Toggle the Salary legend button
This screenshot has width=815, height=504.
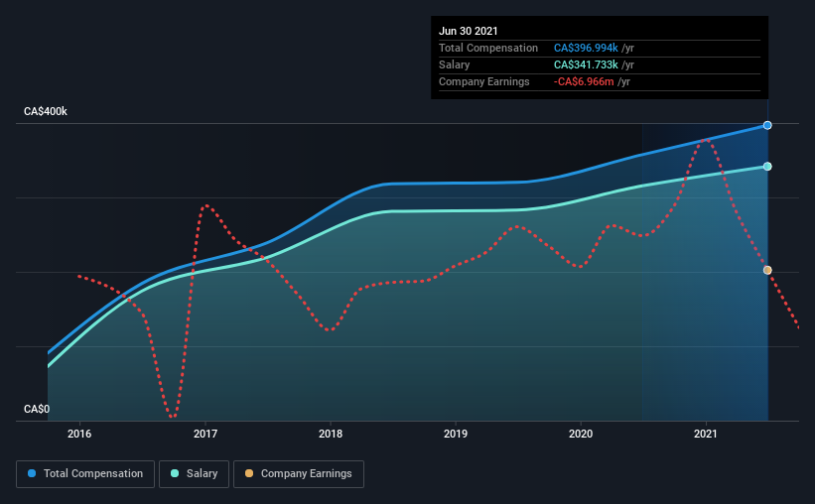pyautogui.click(x=194, y=474)
